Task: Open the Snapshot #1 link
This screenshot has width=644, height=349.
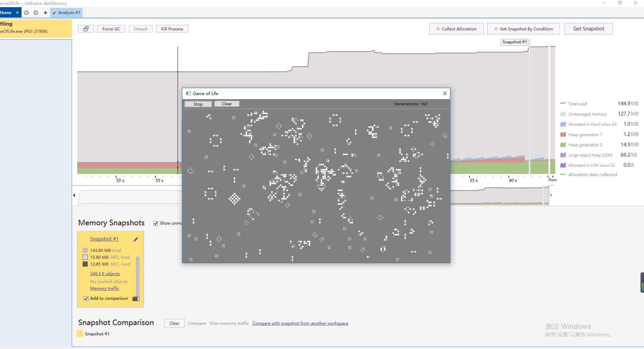Action: point(104,239)
